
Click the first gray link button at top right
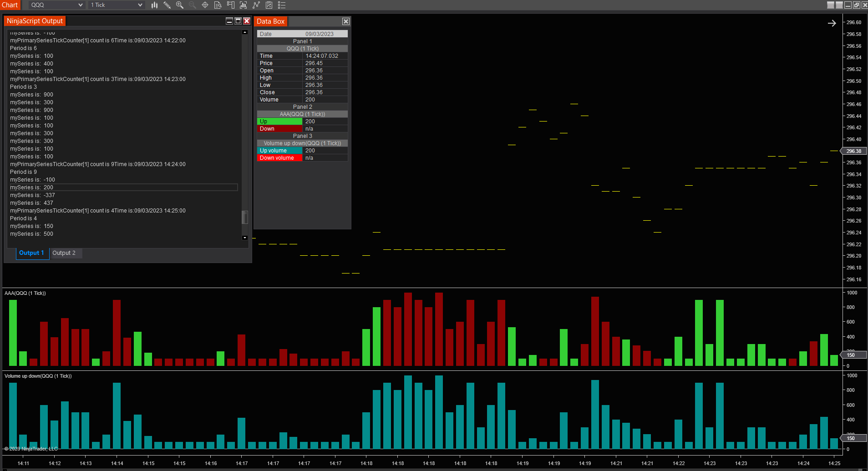click(831, 5)
